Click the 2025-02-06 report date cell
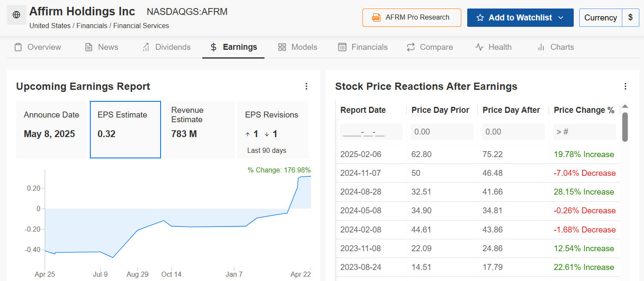Viewport: 644px width, 281px height. [361, 155]
